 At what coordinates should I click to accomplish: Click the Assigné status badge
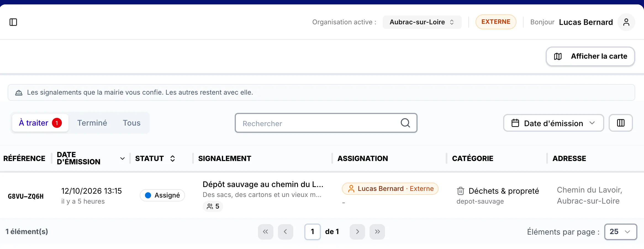[162, 195]
